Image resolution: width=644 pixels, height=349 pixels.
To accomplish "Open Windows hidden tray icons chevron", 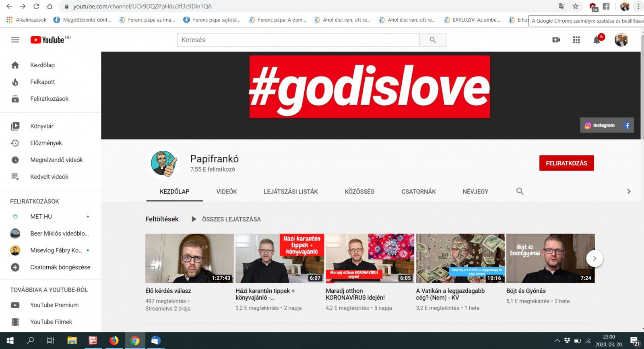I will click(557, 341).
